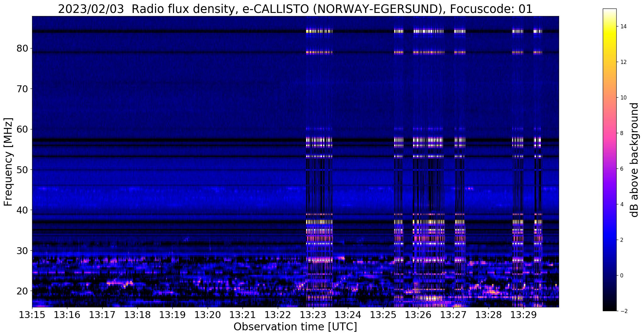Screen dimensions: 644x336
Task: Click the plot title text
Action: tap(295, 9)
